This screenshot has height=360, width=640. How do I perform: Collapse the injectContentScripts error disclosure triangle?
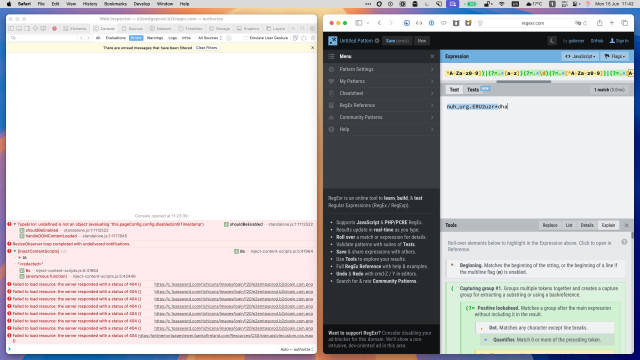pyautogui.click(x=15, y=251)
